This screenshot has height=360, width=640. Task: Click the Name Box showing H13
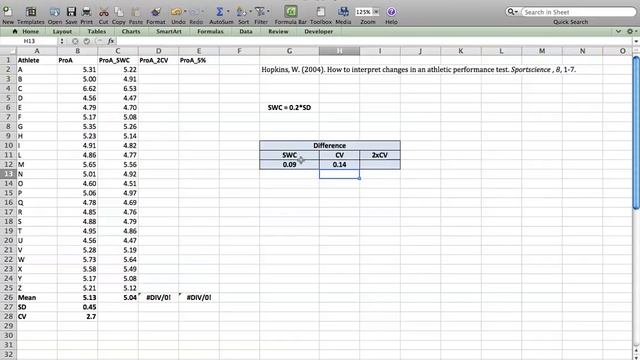[29, 41]
